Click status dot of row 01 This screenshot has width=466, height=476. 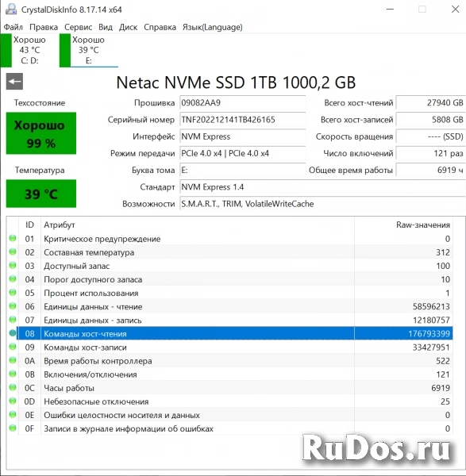click(13, 238)
